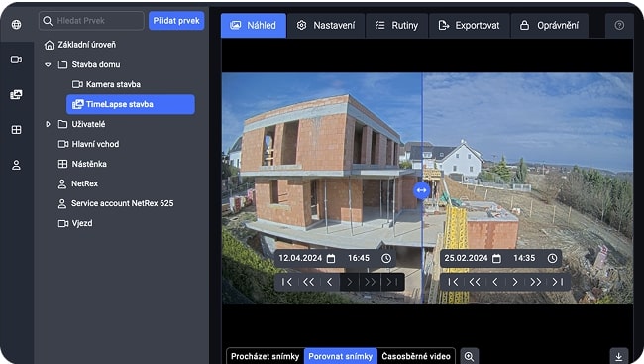Open the users sidebar icon
644x364 pixels.
[16, 165]
